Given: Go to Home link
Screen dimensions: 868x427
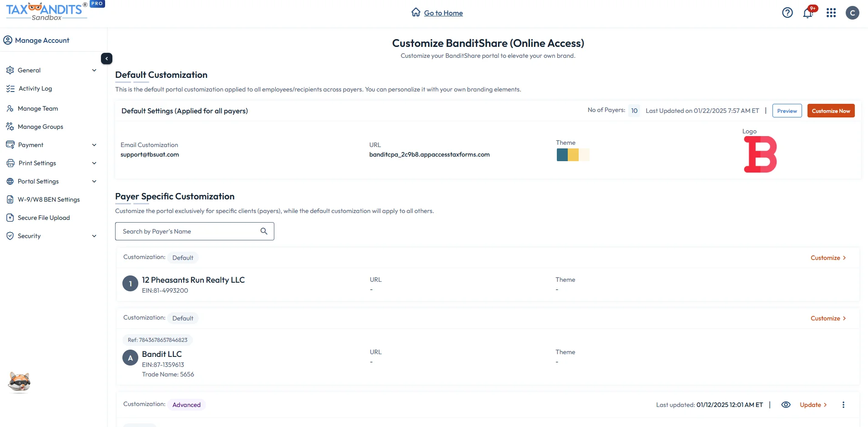Looking at the screenshot, I should tap(444, 13).
